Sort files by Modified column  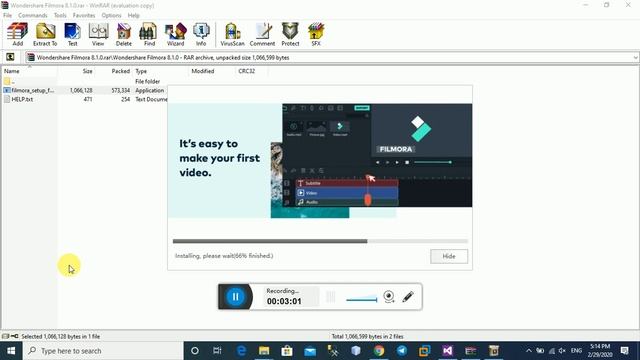click(212, 71)
